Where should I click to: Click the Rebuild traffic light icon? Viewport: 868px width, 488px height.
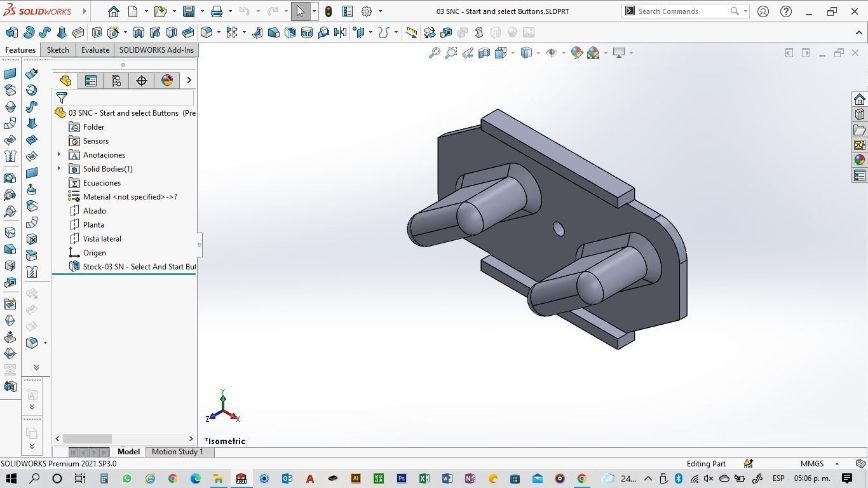[329, 11]
